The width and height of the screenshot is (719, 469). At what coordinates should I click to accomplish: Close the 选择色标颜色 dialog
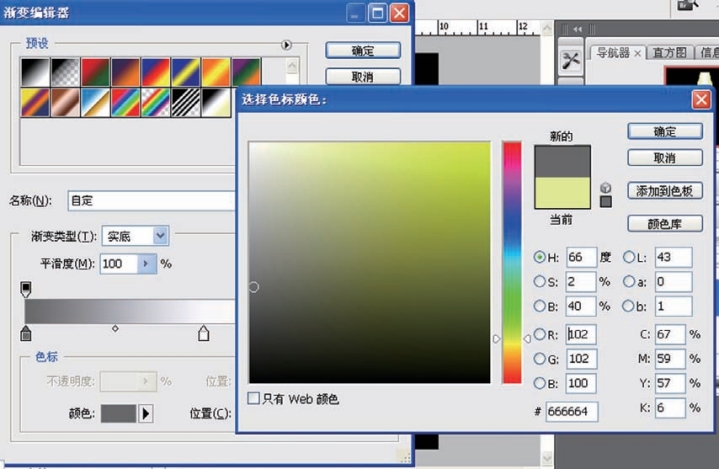coord(701,99)
